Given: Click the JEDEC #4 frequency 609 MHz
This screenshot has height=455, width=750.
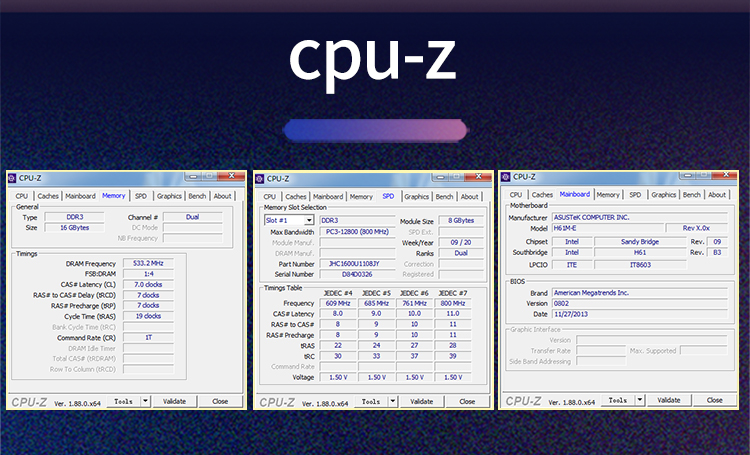Looking at the screenshot, I should [x=338, y=303].
